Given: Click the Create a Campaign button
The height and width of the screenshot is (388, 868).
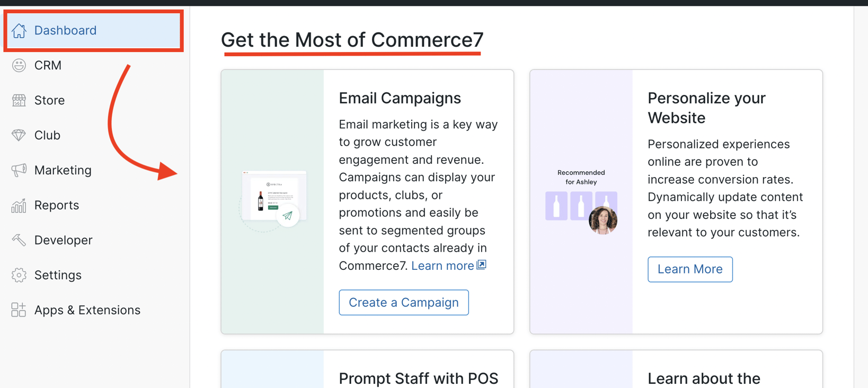Looking at the screenshot, I should pyautogui.click(x=403, y=302).
